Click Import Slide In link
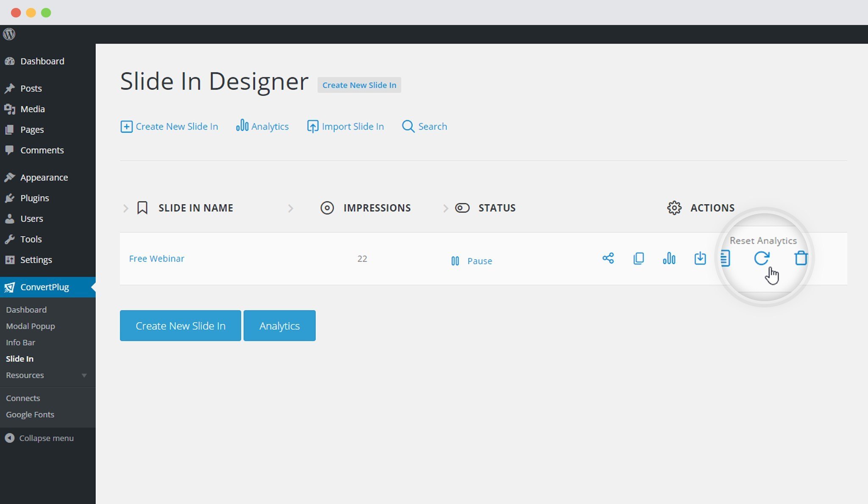 345,126
